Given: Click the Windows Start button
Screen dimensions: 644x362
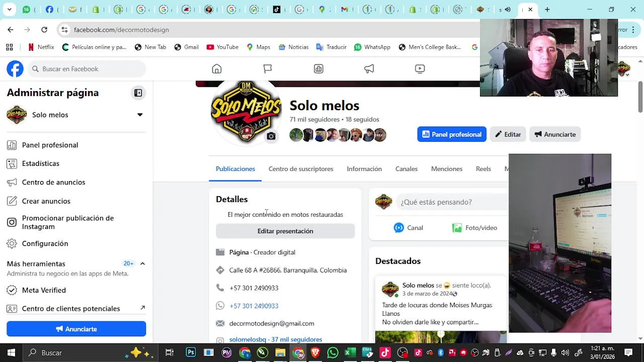Looking at the screenshot, I should pyautogui.click(x=11, y=352).
